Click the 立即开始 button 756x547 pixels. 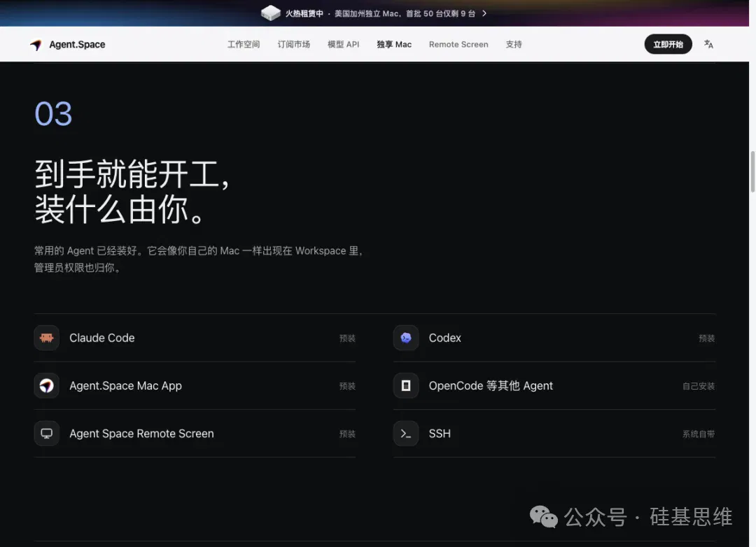(668, 44)
